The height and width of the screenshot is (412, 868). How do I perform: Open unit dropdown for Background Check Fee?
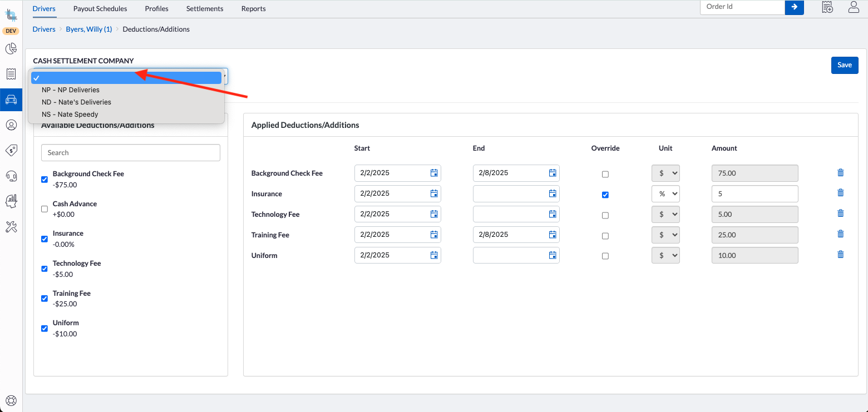(x=665, y=173)
